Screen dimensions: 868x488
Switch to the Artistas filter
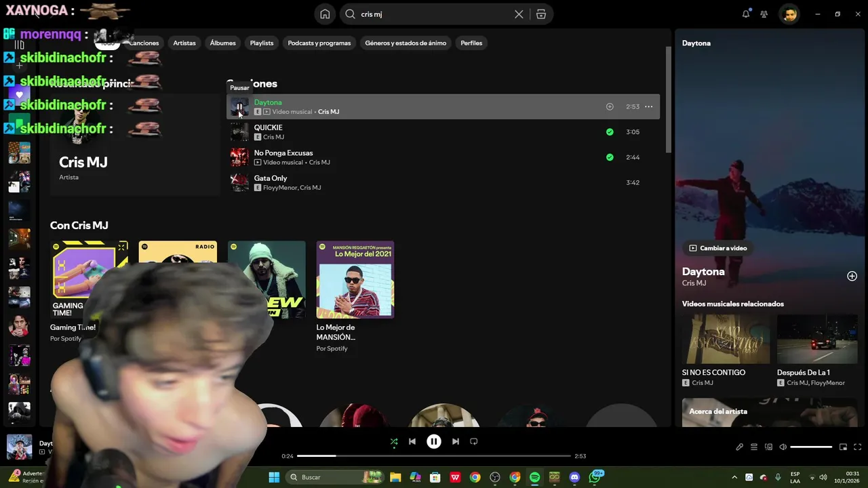(184, 43)
